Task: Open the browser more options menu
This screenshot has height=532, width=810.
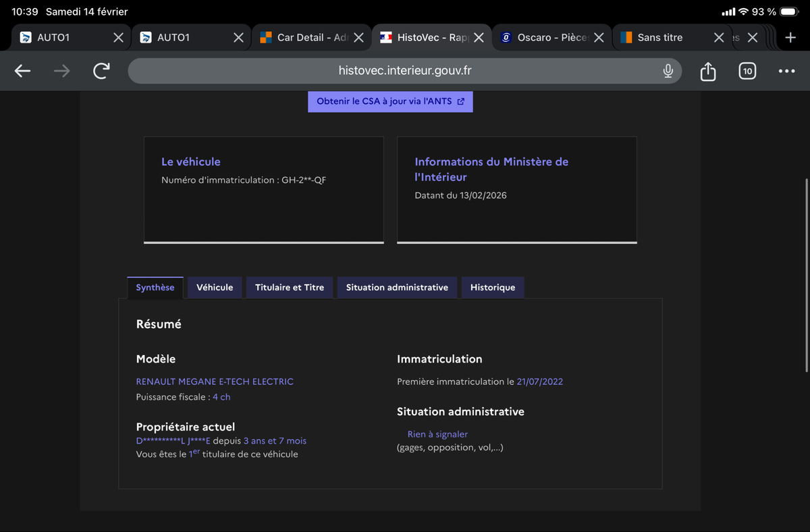Action: point(786,71)
